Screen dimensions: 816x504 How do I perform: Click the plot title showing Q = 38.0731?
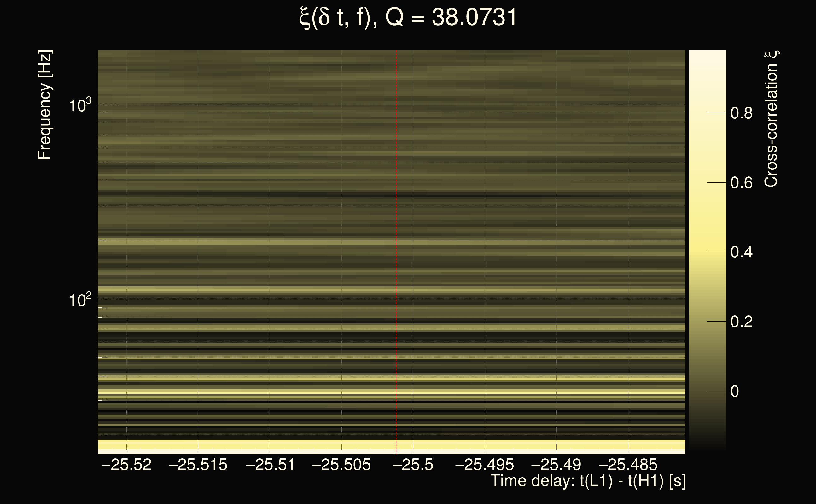pos(408,17)
